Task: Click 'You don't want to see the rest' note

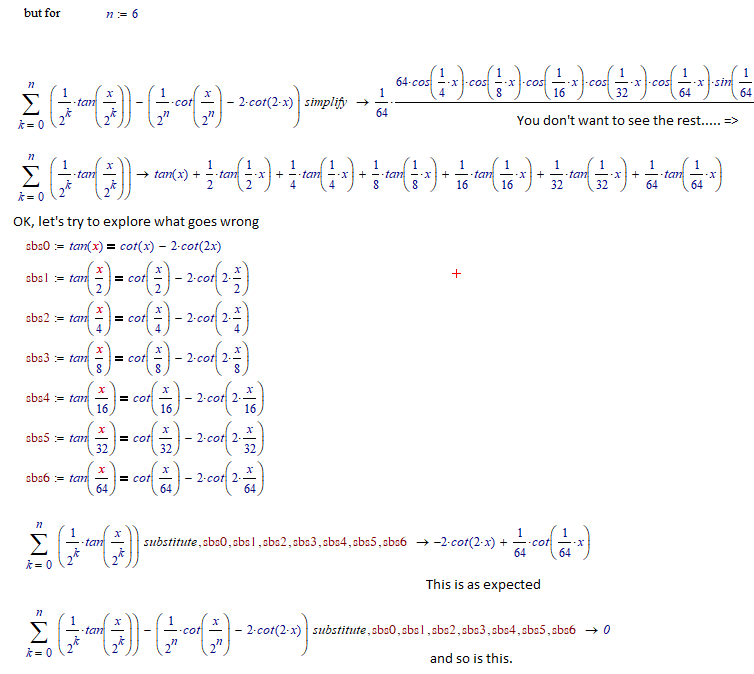Action: 627,120
